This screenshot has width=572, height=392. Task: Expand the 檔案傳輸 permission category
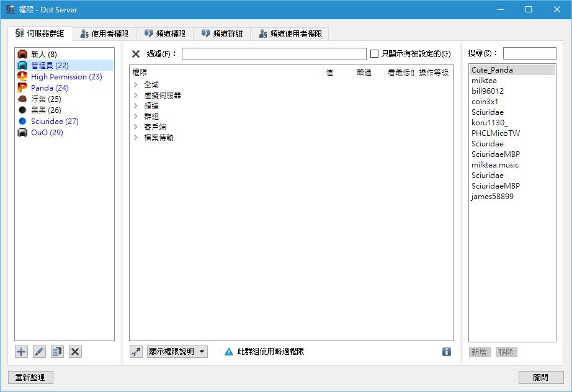pos(136,138)
